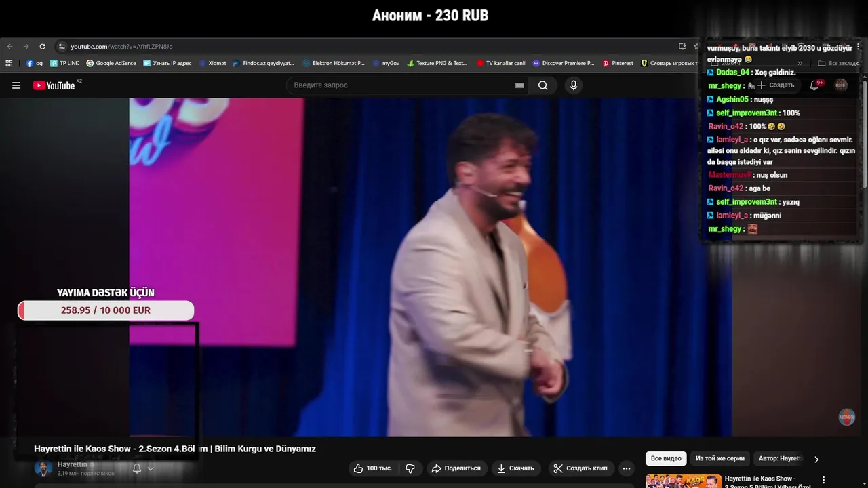The image size is (868, 488).
Task: Click chat username Dadas_04
Action: click(732, 73)
